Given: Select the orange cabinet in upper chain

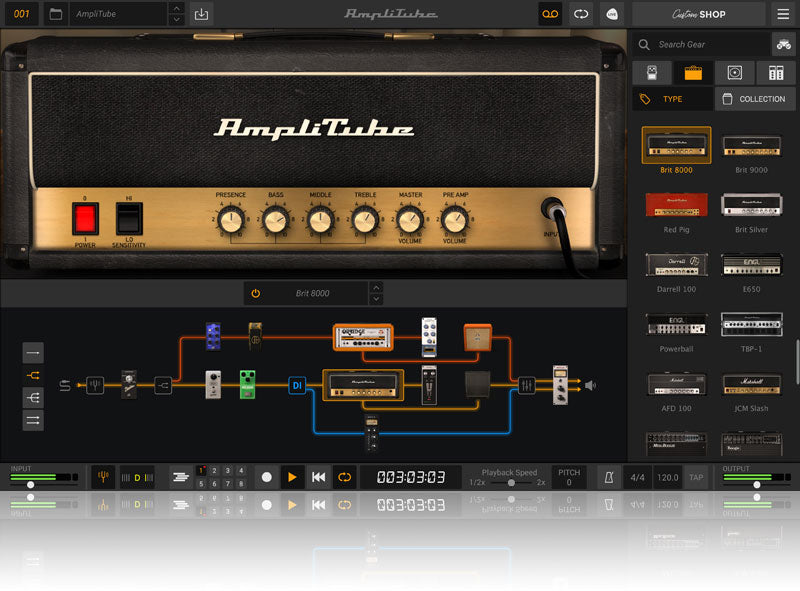Looking at the screenshot, I should click(x=478, y=337).
